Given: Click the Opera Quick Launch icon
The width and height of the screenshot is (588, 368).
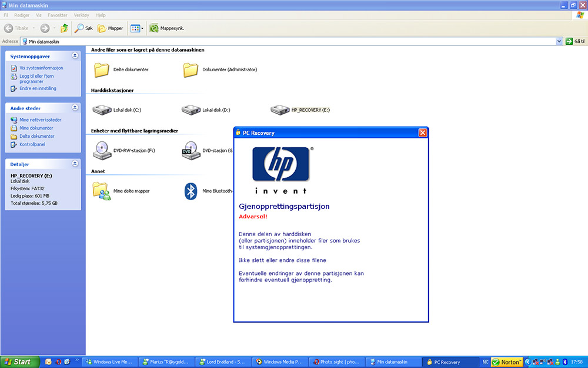Looking at the screenshot, I should coord(58,362).
